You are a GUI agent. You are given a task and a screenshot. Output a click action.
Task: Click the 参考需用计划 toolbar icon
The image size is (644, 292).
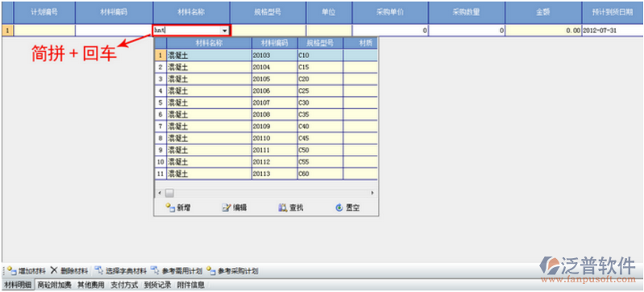coord(155,270)
